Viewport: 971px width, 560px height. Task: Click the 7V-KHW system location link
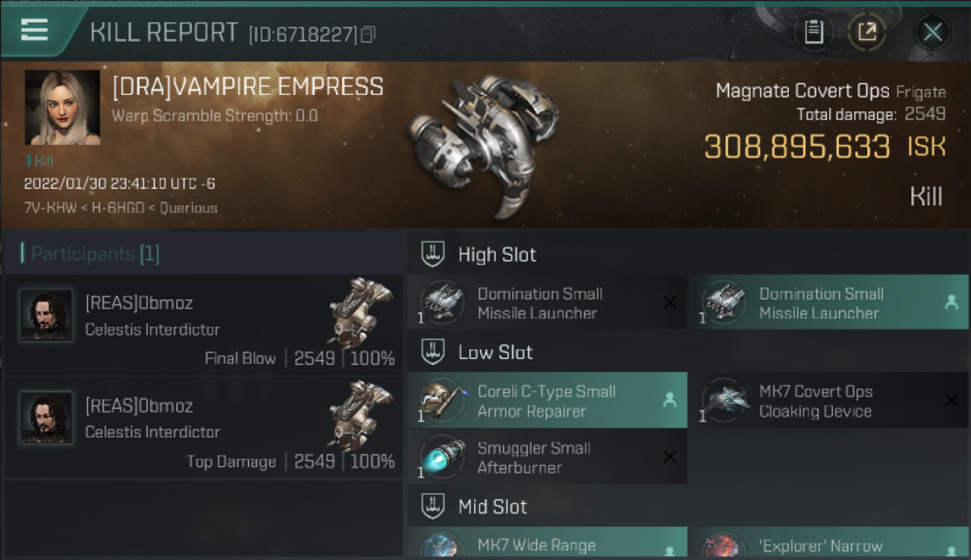click(x=50, y=208)
